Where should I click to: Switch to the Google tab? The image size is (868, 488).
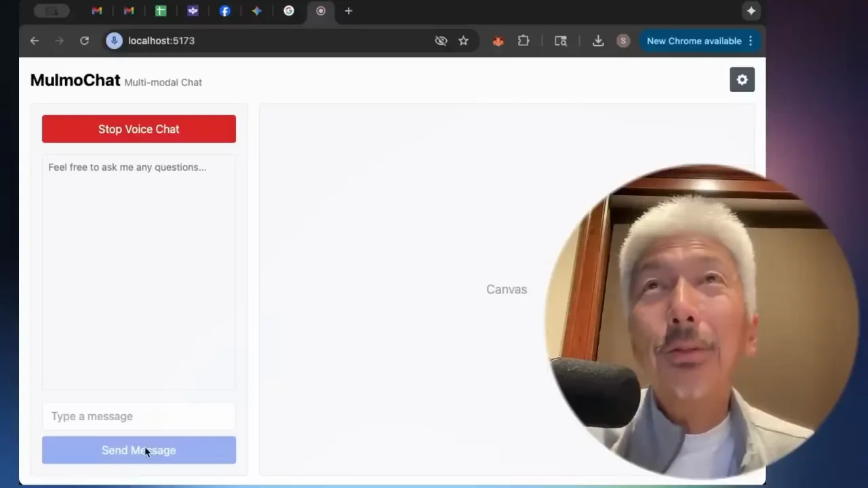pyautogui.click(x=289, y=11)
